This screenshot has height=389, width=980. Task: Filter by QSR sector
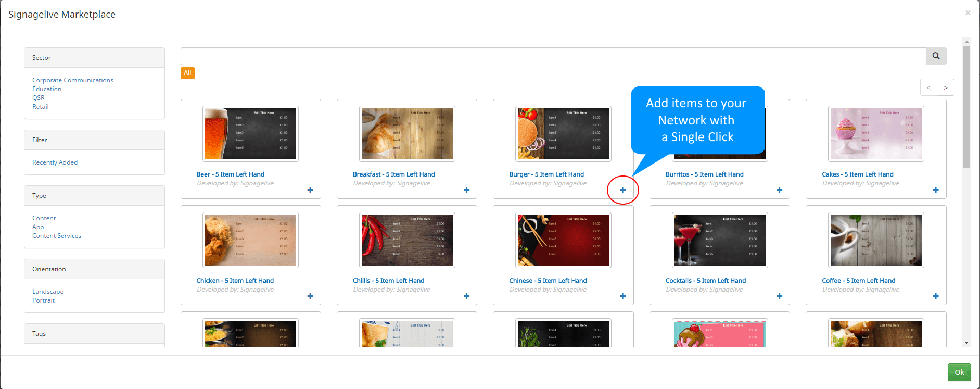coord(39,98)
